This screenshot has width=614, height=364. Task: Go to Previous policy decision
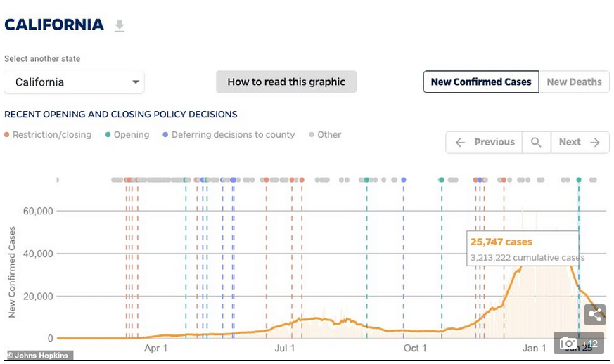[x=484, y=142]
